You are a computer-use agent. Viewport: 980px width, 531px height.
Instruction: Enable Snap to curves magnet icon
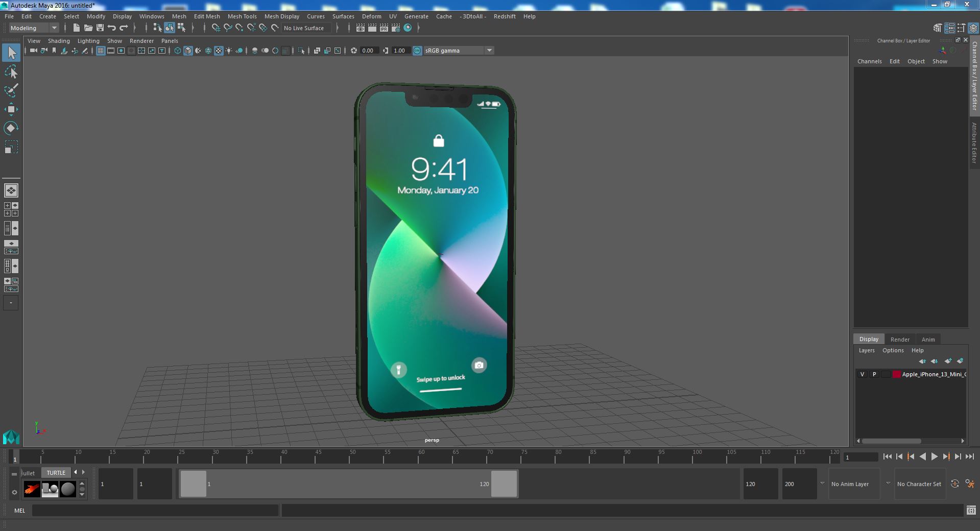click(x=228, y=28)
